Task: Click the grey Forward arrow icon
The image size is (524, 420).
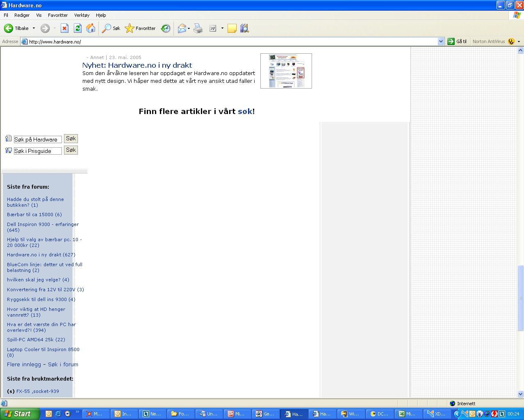Action: pyautogui.click(x=45, y=28)
